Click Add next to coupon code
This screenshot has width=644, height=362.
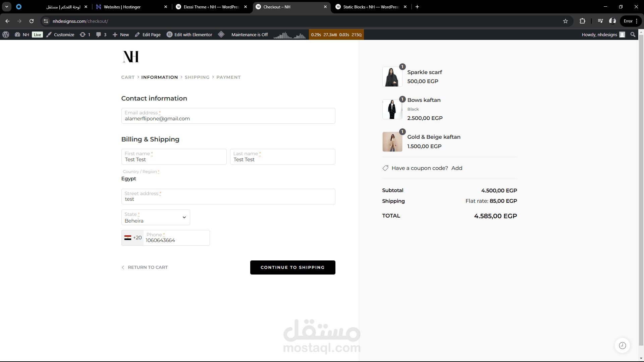coord(457,168)
